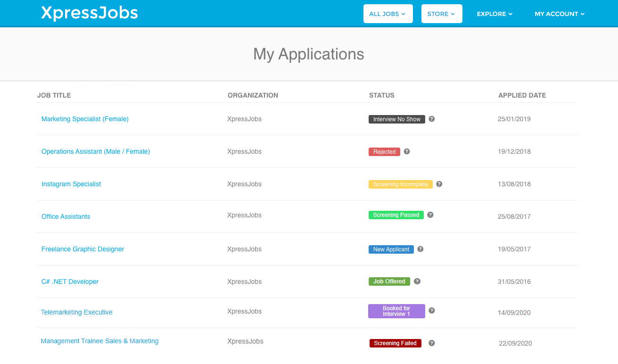Viewport: 618px width, 364px height.
Task: Expand the STORE dropdown menu
Action: pos(442,14)
